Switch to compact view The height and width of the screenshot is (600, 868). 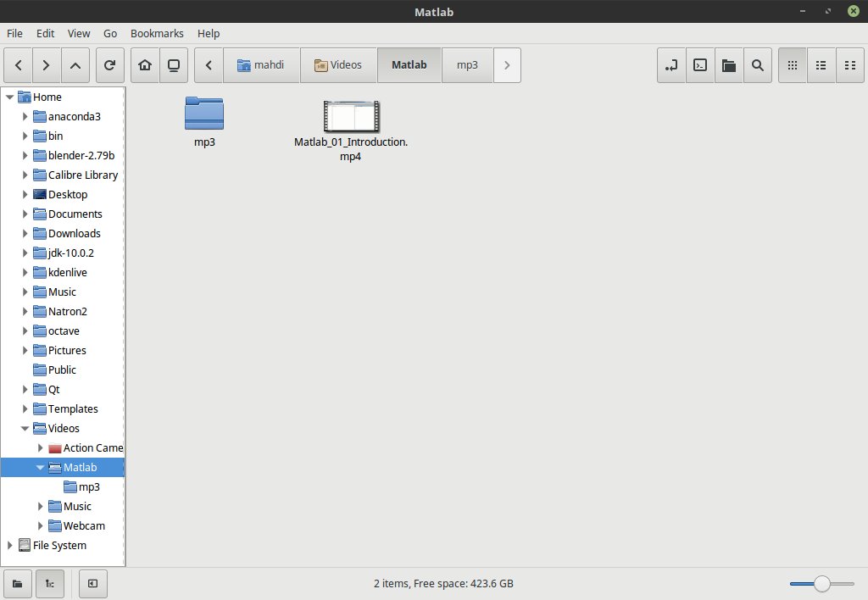tap(850, 65)
